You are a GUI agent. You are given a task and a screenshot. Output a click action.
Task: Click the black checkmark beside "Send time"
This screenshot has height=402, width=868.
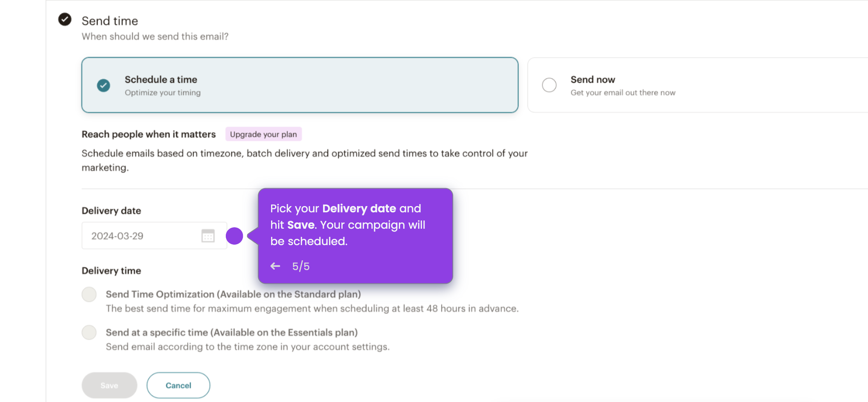(65, 19)
